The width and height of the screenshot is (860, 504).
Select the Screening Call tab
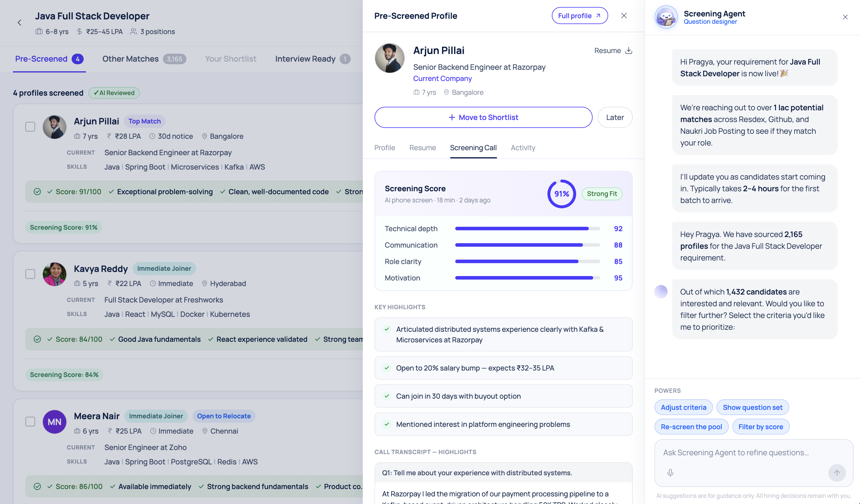(x=473, y=148)
